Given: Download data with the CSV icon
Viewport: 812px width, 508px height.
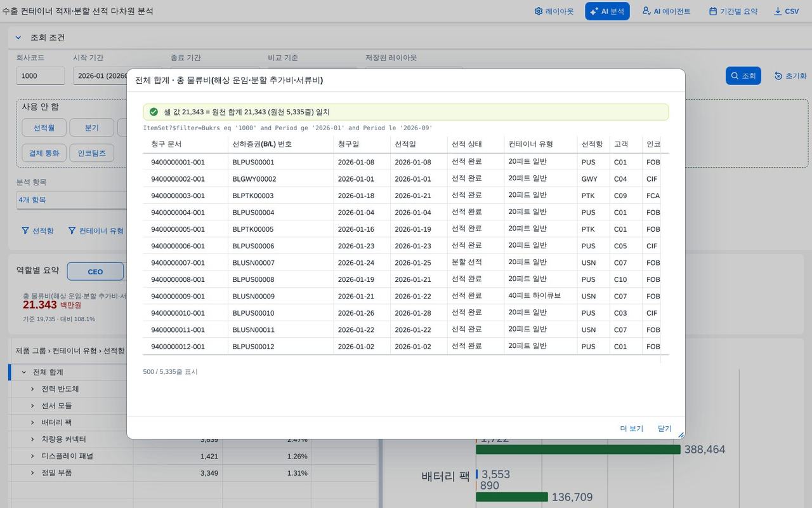Looking at the screenshot, I should pos(778,11).
